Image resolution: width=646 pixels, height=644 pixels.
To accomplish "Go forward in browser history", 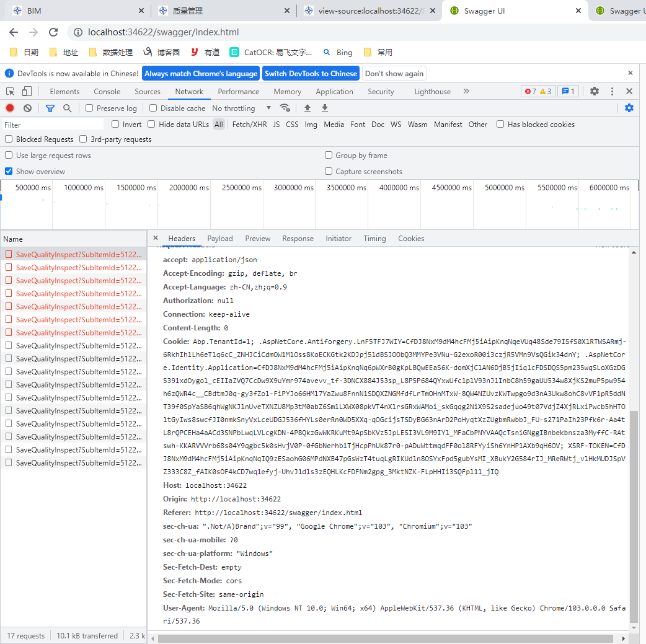I will 33,32.
